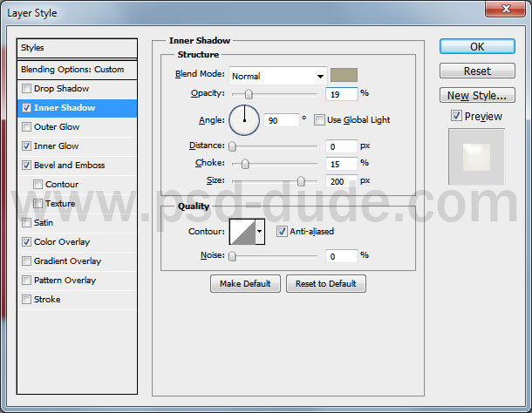Select Blending Options: Custom
Image resolution: width=532 pixels, height=413 pixels.
point(77,70)
